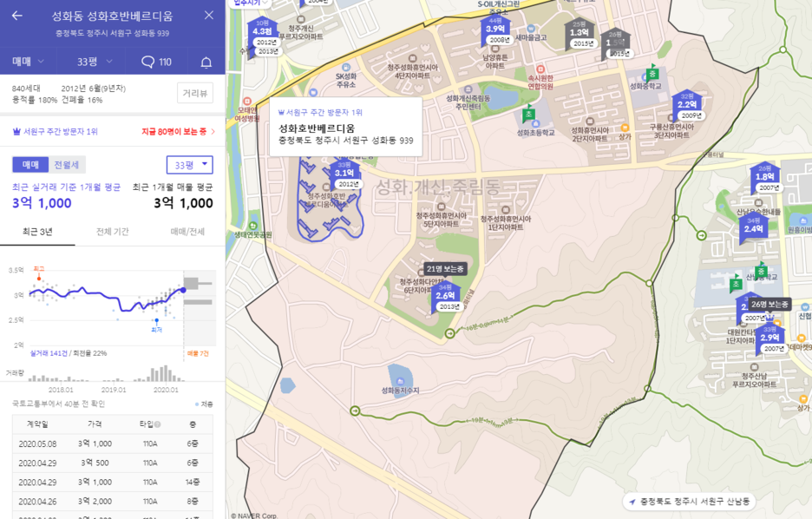This screenshot has width=812, height=519.
Task: Click the 최저 price point on chart
Action: click(x=157, y=321)
